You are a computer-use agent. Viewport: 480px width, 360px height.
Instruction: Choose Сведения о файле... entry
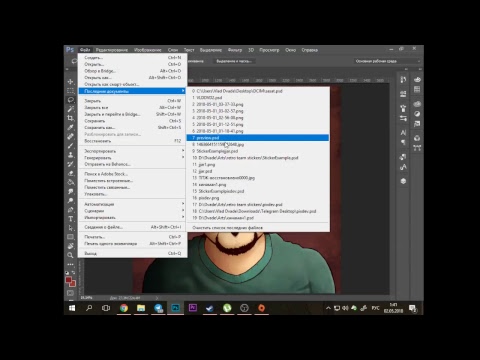tap(132, 227)
